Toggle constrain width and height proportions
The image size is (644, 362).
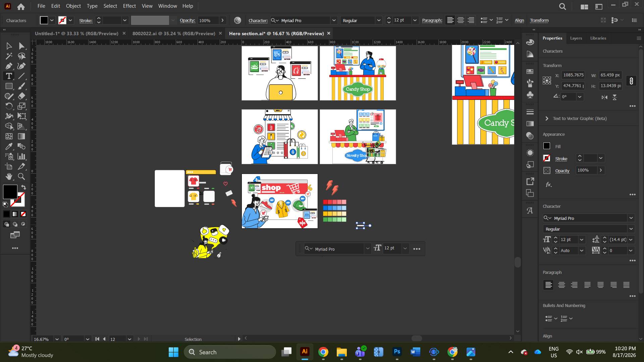pos(631,81)
